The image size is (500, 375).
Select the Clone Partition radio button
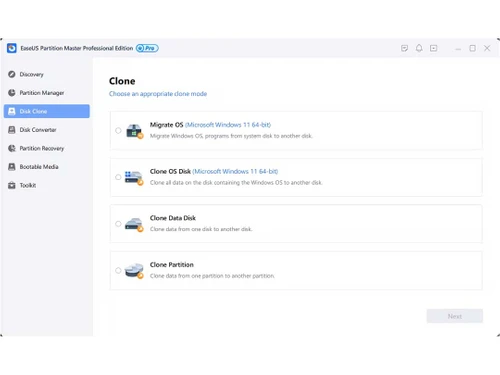point(118,270)
